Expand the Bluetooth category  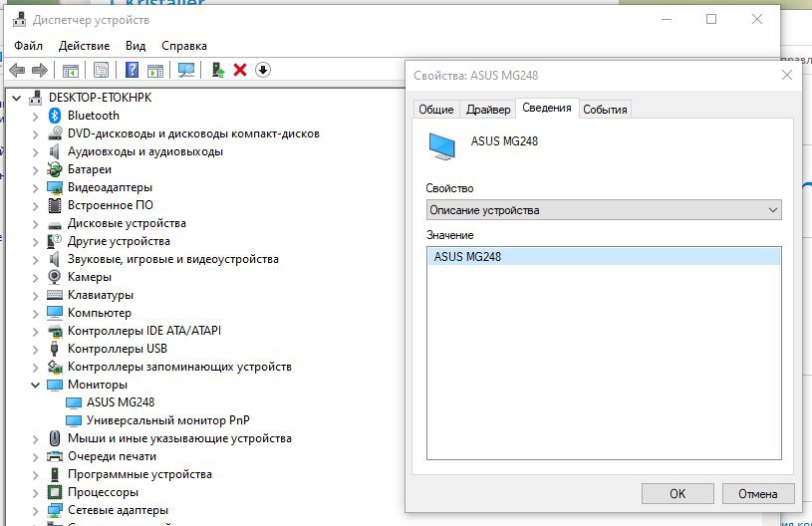tap(35, 117)
